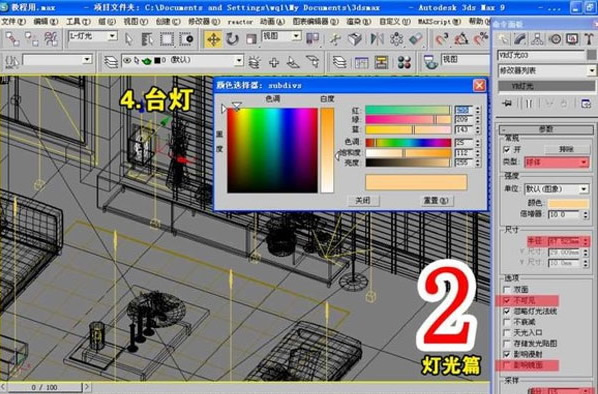The height and width of the screenshot is (394, 598).
Task: Click the Select Object arrow tool
Action: 129,39
